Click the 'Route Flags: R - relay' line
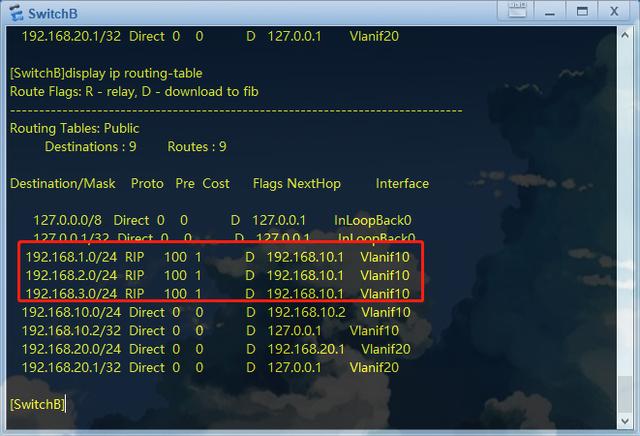 pos(134,91)
